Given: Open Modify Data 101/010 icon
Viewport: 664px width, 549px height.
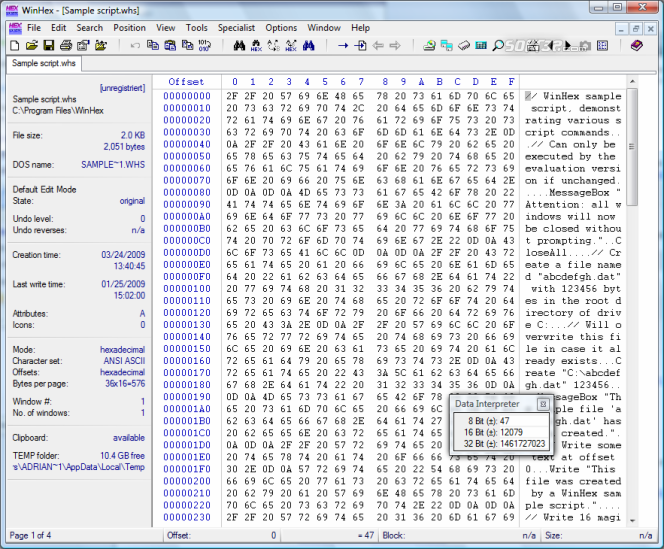Looking at the screenshot, I should [205, 45].
